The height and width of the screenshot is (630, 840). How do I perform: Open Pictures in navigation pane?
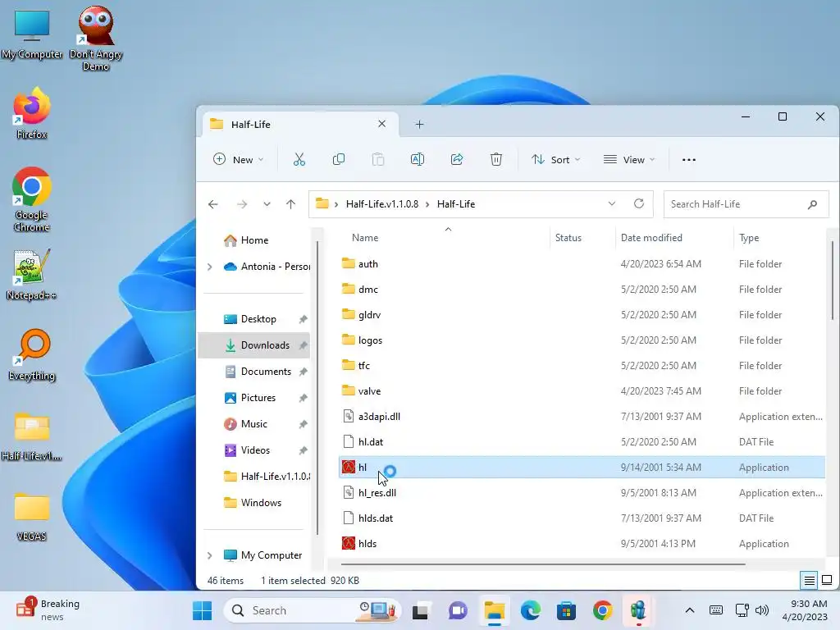click(258, 398)
